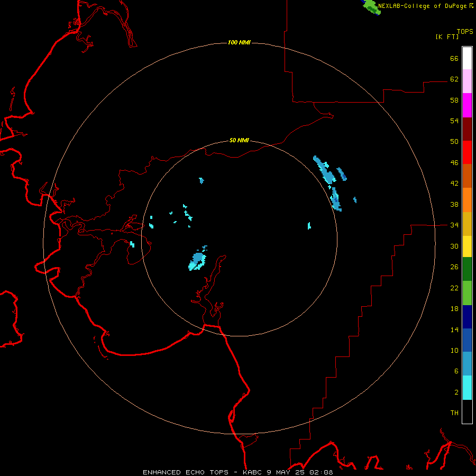This screenshot has width=476, height=476.
Task: Click the "62" scale value
Action: (x=454, y=79)
